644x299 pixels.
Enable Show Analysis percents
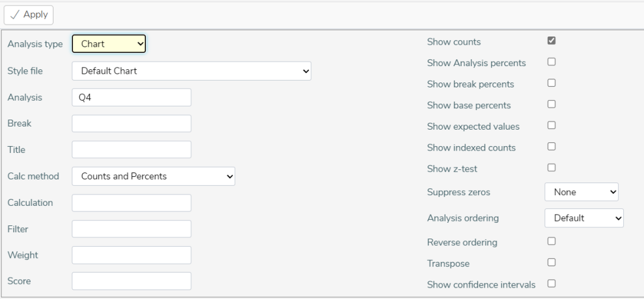[552, 62]
